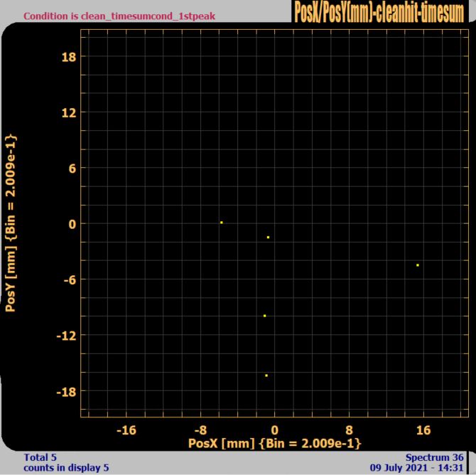
Task: Click the data point near PosY 0
Action: [222, 223]
